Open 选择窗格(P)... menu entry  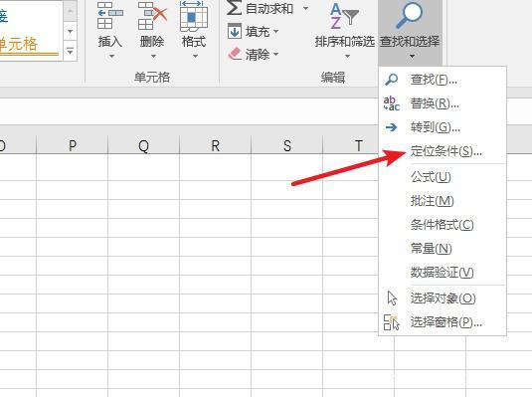(443, 322)
